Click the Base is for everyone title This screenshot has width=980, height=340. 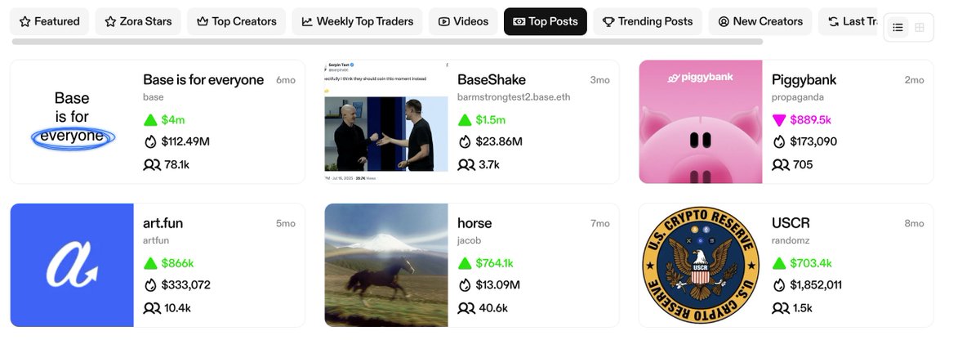tap(203, 80)
